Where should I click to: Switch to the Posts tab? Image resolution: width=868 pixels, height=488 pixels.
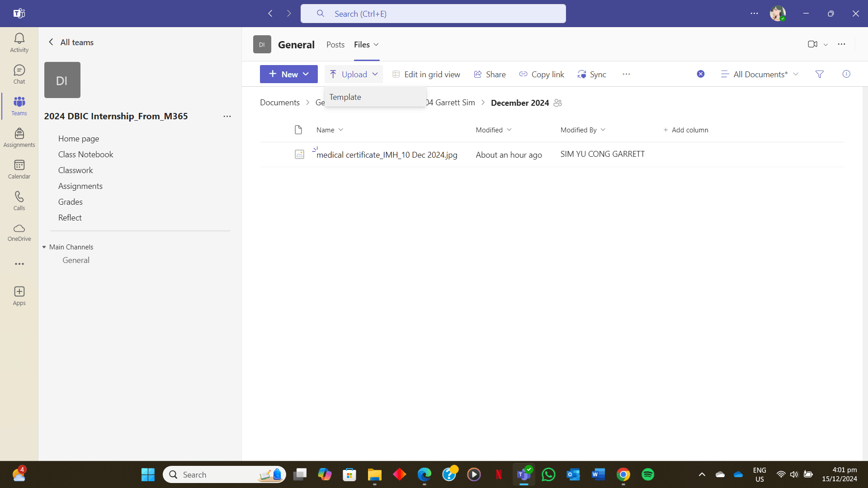click(x=335, y=45)
